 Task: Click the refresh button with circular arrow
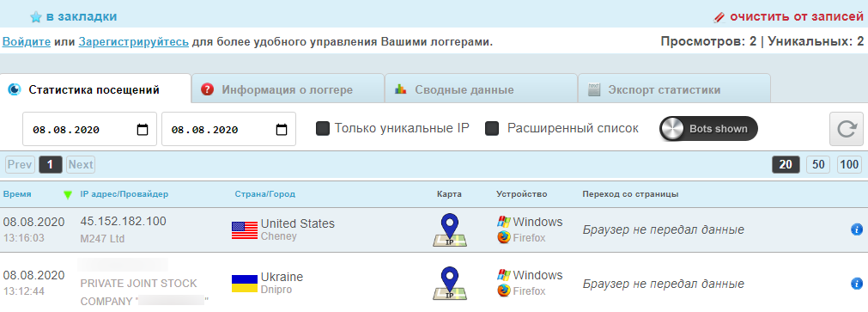846,129
